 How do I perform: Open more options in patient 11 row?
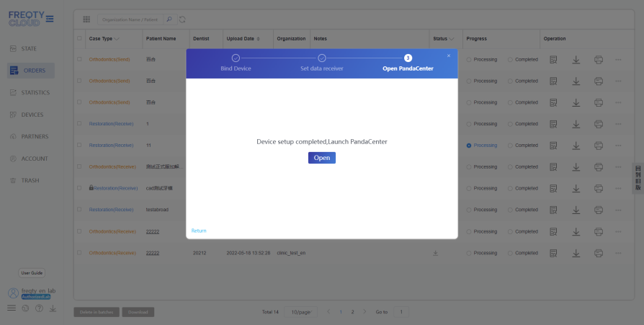[618, 146]
